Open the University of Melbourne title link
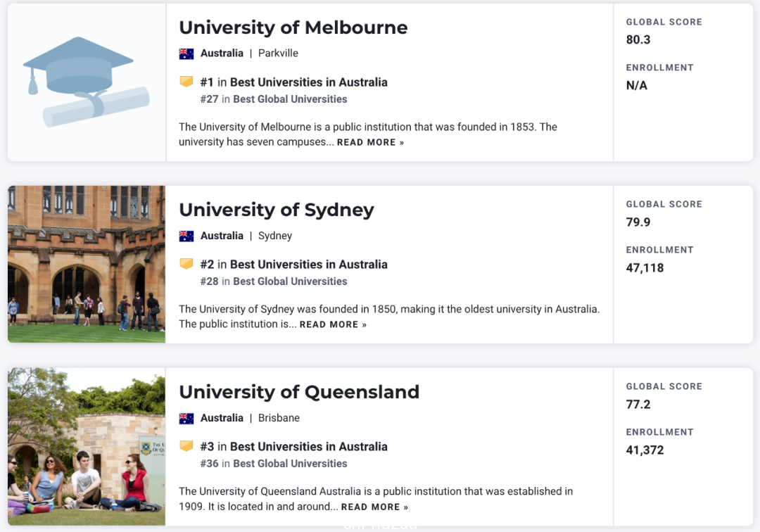The height and width of the screenshot is (532, 760). coord(293,27)
